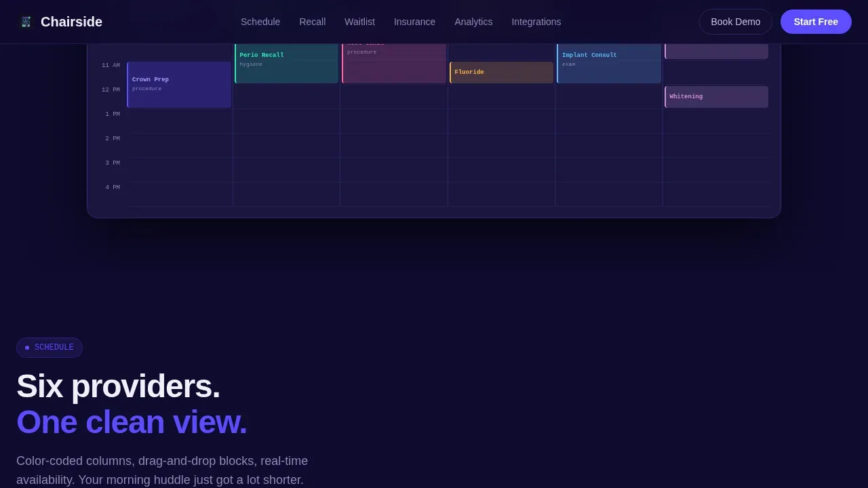Image resolution: width=868 pixels, height=488 pixels.
Task: Go to the Recall page
Action: 313,22
